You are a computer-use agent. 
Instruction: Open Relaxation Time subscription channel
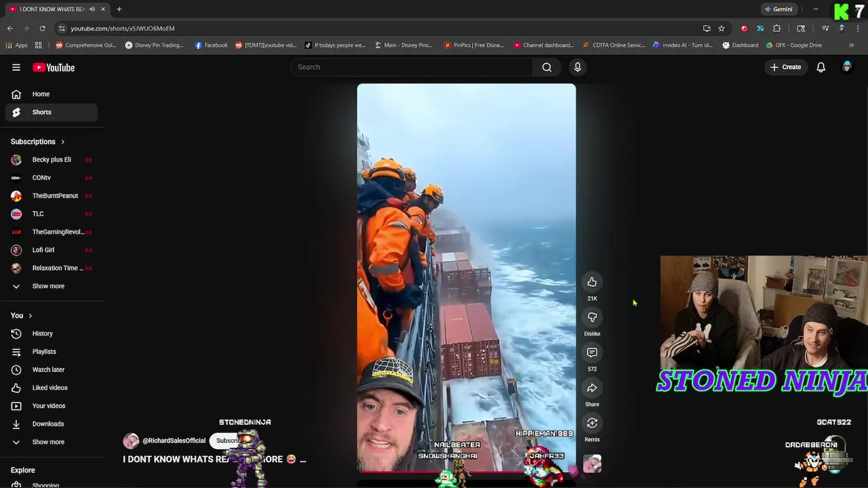(x=52, y=268)
